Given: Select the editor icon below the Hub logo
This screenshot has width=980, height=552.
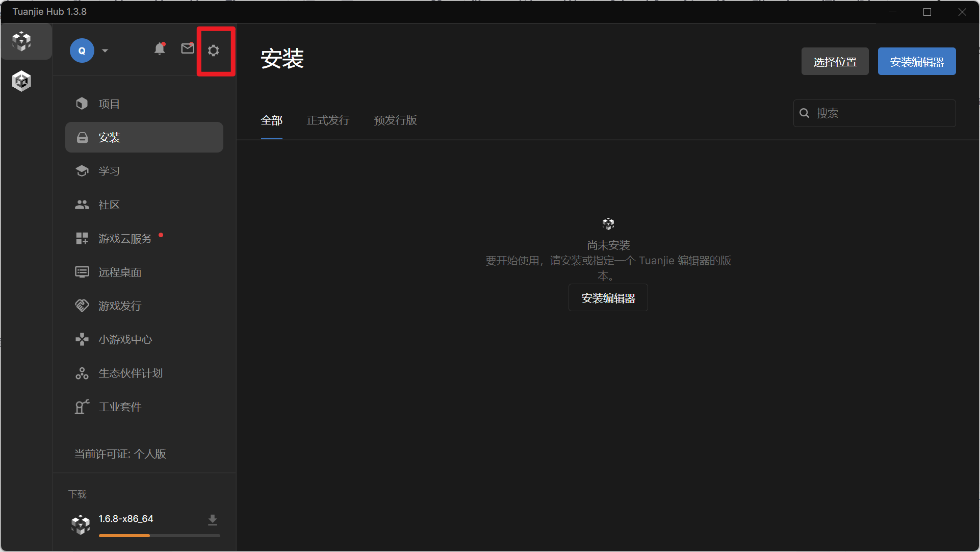Looking at the screenshot, I should coord(21,81).
